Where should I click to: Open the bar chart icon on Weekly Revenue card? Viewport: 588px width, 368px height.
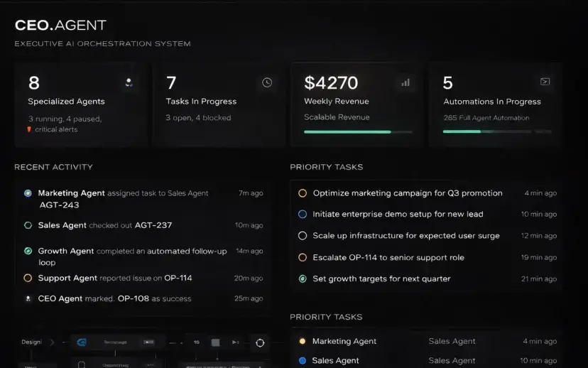coord(405,82)
